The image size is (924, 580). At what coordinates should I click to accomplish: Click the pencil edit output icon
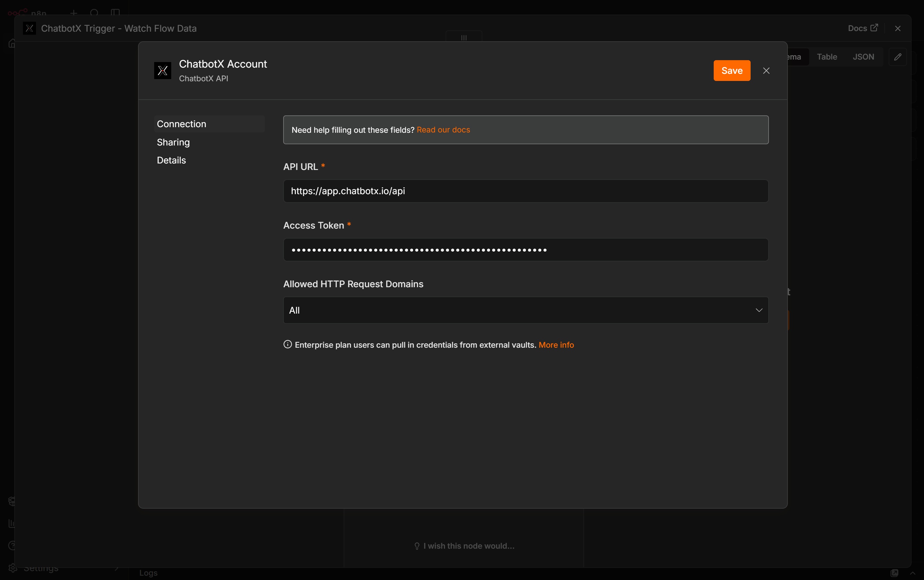898,57
